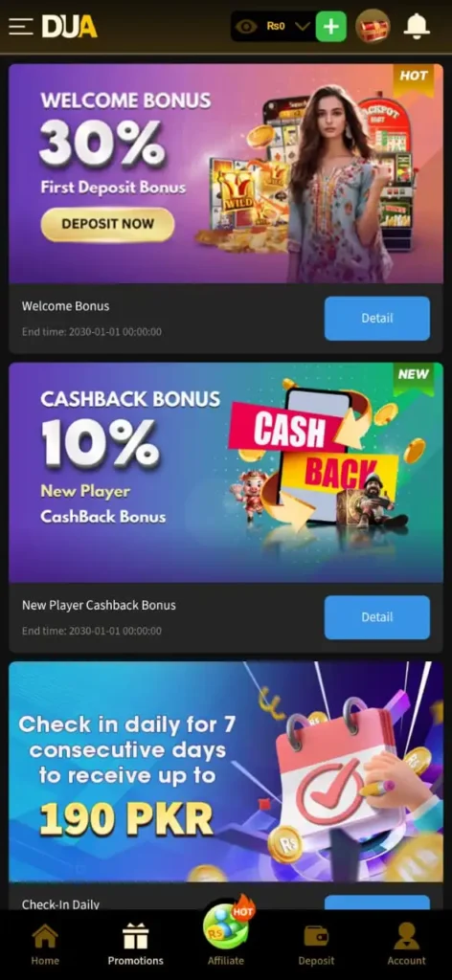This screenshot has width=452, height=980.
Task: View Detail for Welcome Bonus
Action: pyautogui.click(x=377, y=318)
